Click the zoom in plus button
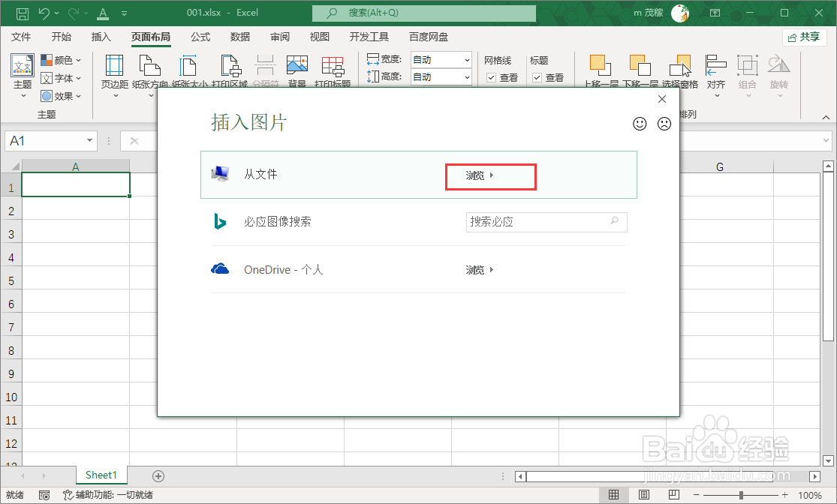This screenshot has height=504, width=837. (784, 496)
